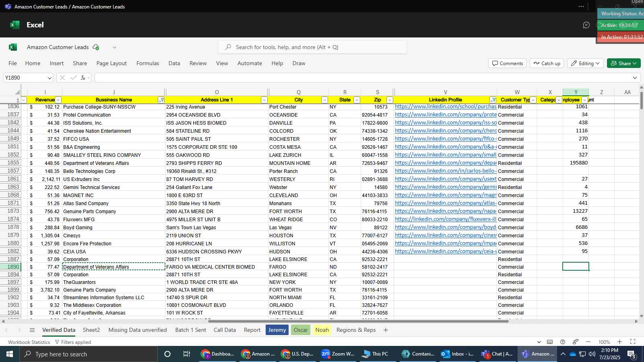Open the Editing mode dropdown

pyautogui.click(x=585, y=63)
